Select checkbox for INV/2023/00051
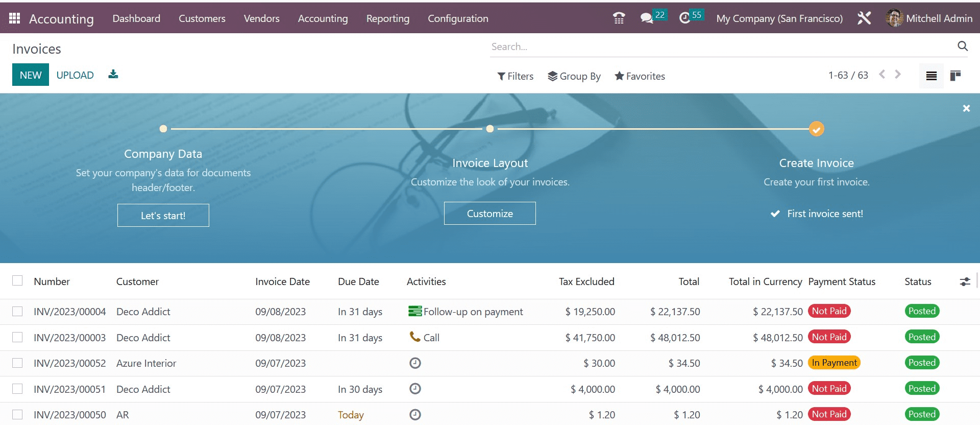 17,389
